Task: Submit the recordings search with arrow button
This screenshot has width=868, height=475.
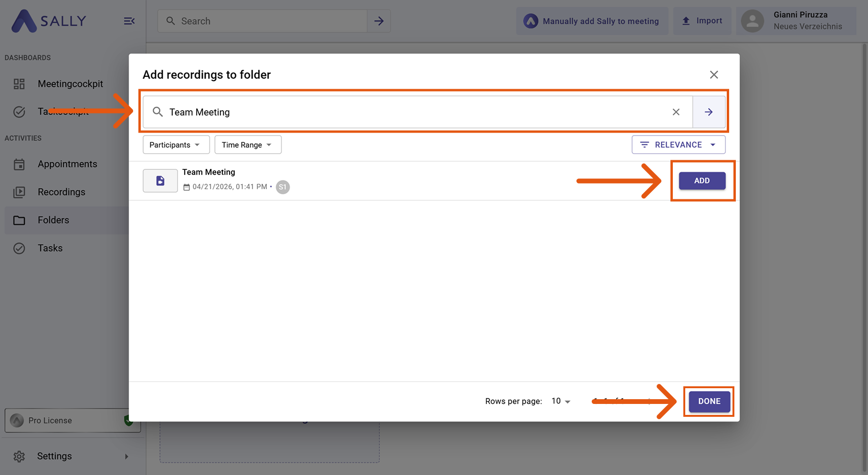Action: pos(709,112)
